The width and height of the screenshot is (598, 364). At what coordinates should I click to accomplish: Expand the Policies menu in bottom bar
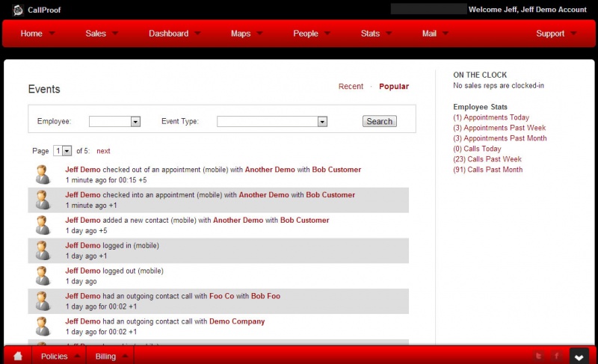tap(60, 357)
